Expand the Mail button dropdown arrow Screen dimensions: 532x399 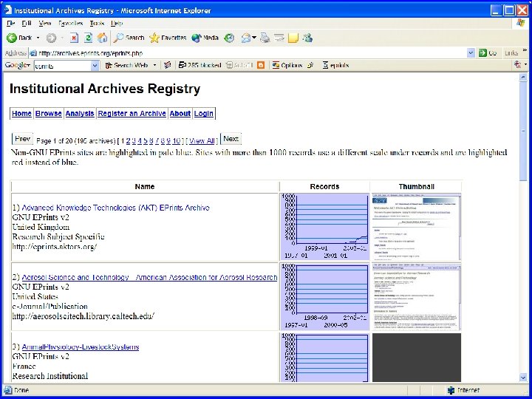(254, 38)
